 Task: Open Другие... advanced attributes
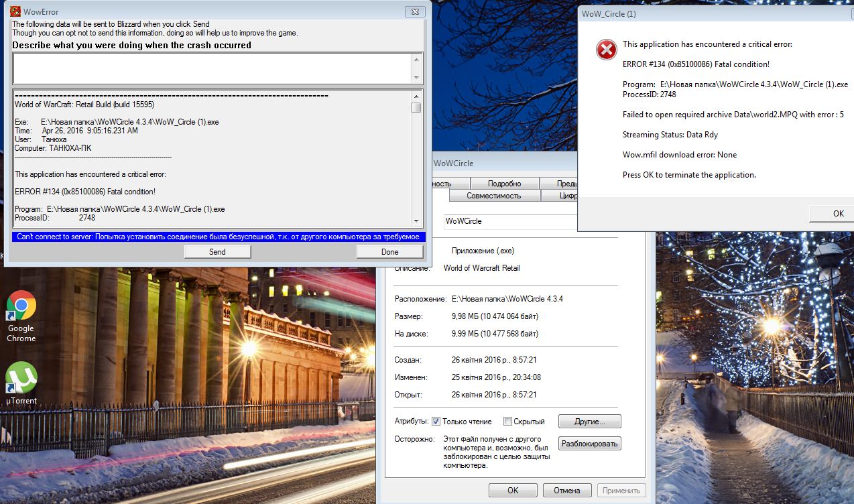point(589,422)
